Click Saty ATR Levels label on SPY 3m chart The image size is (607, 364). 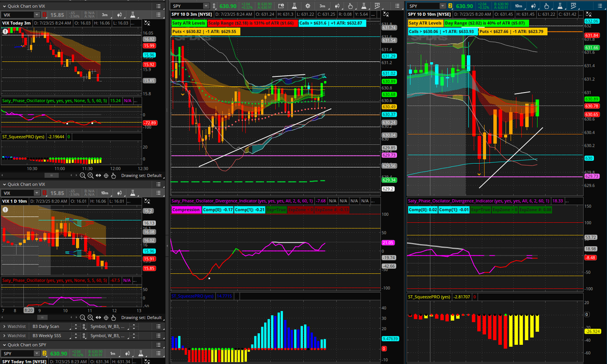coord(188,23)
